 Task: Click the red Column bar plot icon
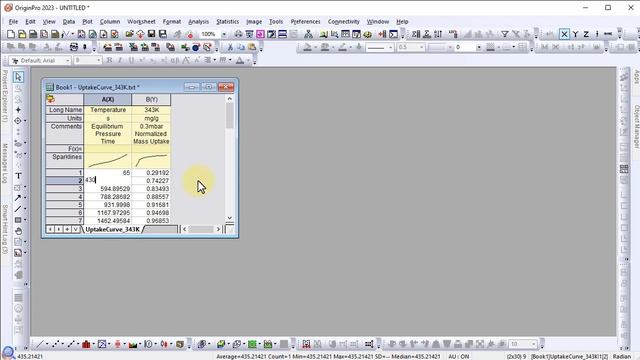pyautogui.click(x=86, y=344)
